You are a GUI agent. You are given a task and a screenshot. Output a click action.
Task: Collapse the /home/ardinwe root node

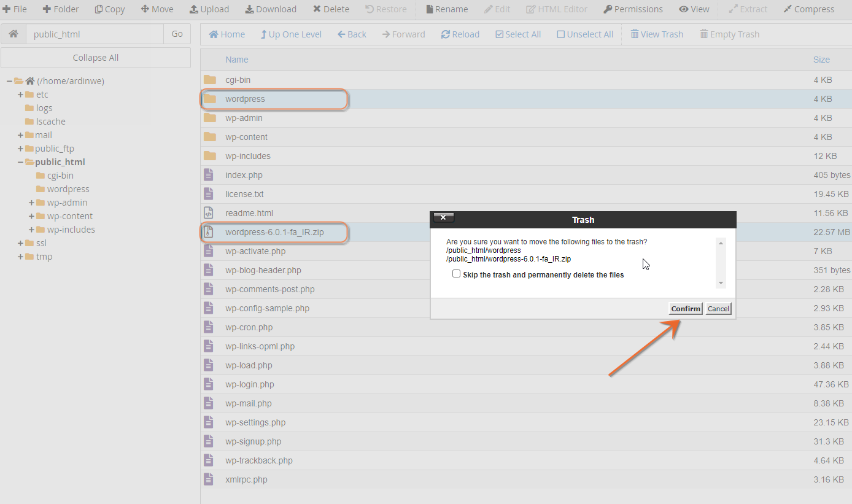[9, 81]
